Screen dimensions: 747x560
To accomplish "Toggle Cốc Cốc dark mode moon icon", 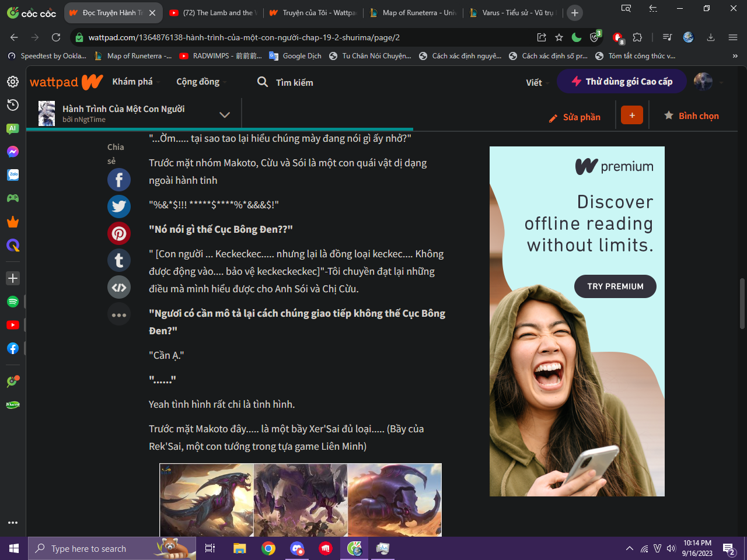I will [x=577, y=37].
